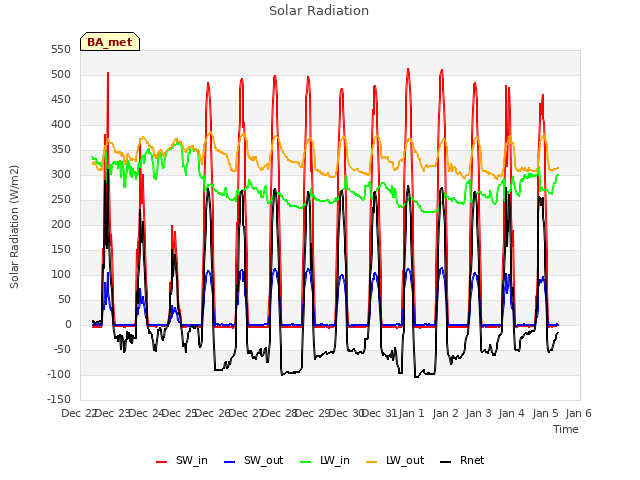Click the 0 y-axis tick label

click(68, 324)
